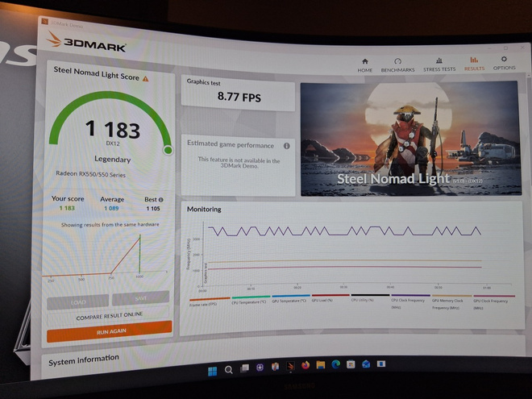Viewport: 532px width, 399px height.
Task: Click the Estimated game performance info icon
Action: [x=287, y=146]
